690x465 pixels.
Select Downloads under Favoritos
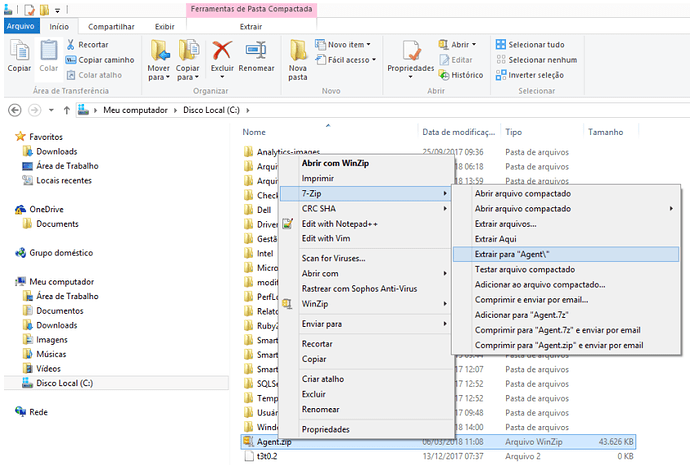(57, 151)
